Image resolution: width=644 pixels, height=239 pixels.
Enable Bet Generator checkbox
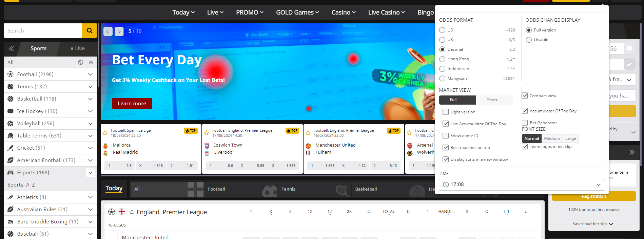click(x=525, y=123)
